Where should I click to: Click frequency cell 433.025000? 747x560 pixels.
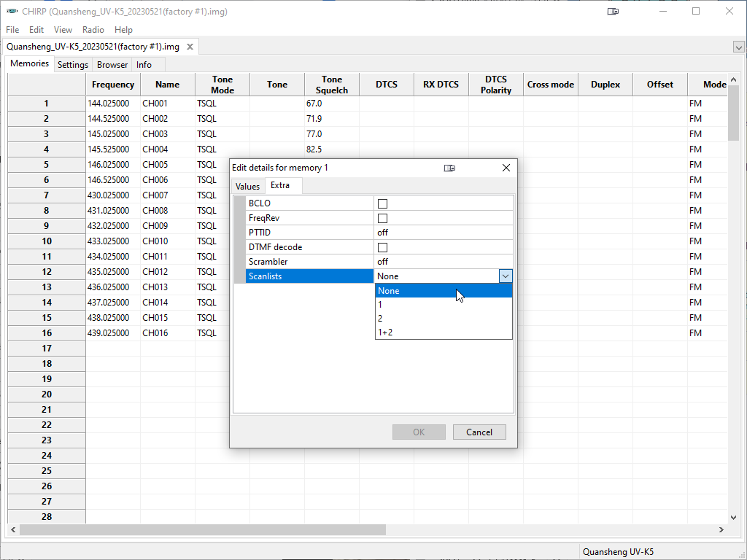(x=113, y=241)
